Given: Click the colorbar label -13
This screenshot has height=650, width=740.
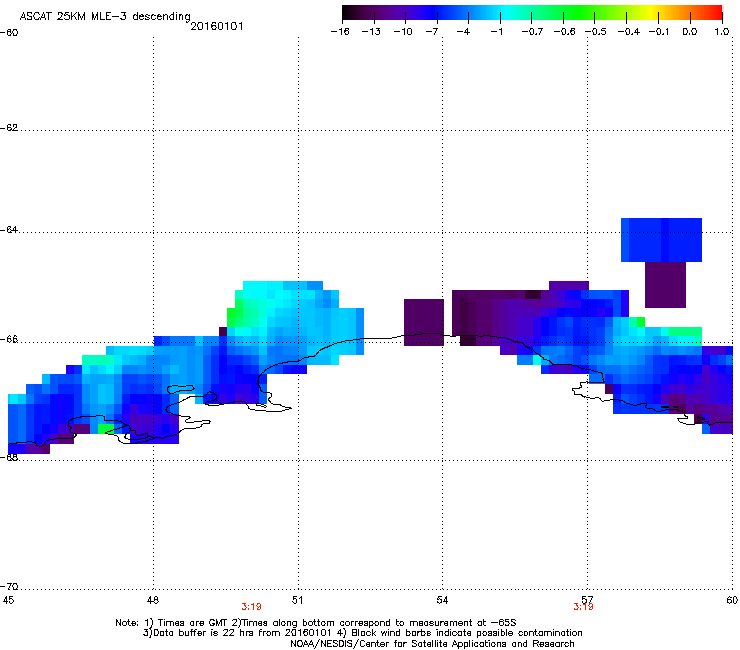Looking at the screenshot, I should click(371, 32).
